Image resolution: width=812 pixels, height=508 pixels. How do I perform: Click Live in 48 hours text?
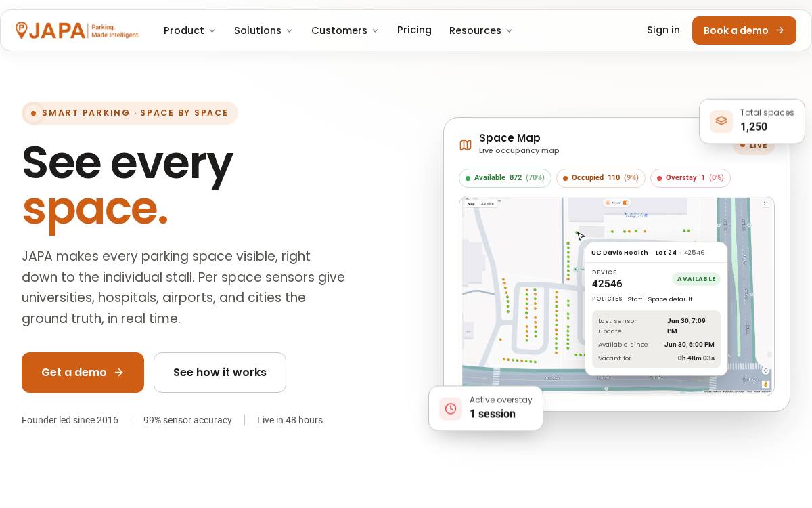coord(290,420)
